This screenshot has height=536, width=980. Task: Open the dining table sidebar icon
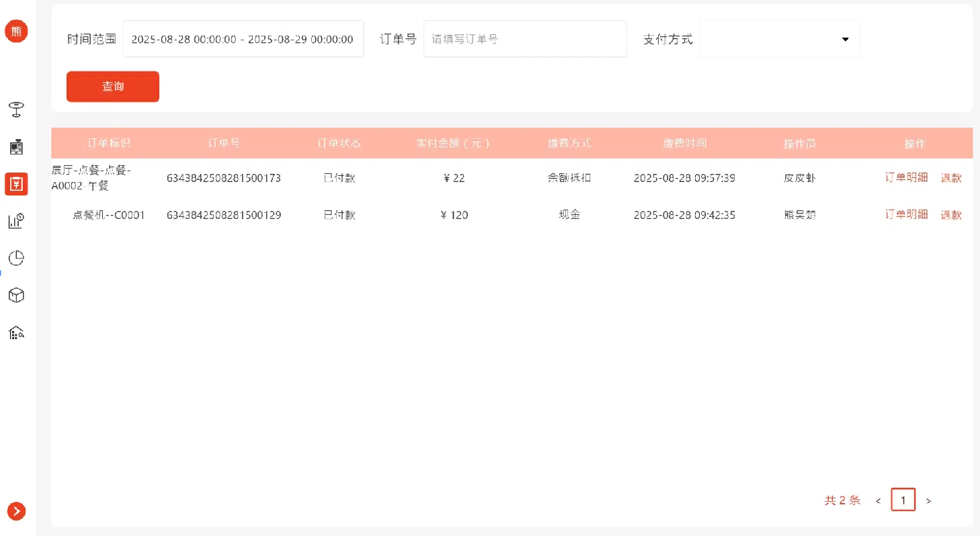click(16, 109)
